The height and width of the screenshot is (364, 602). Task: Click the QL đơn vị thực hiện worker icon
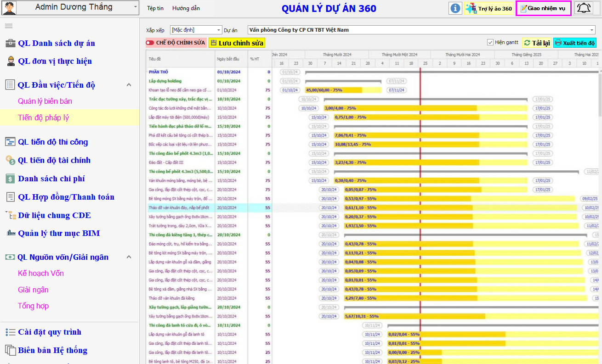(10, 61)
